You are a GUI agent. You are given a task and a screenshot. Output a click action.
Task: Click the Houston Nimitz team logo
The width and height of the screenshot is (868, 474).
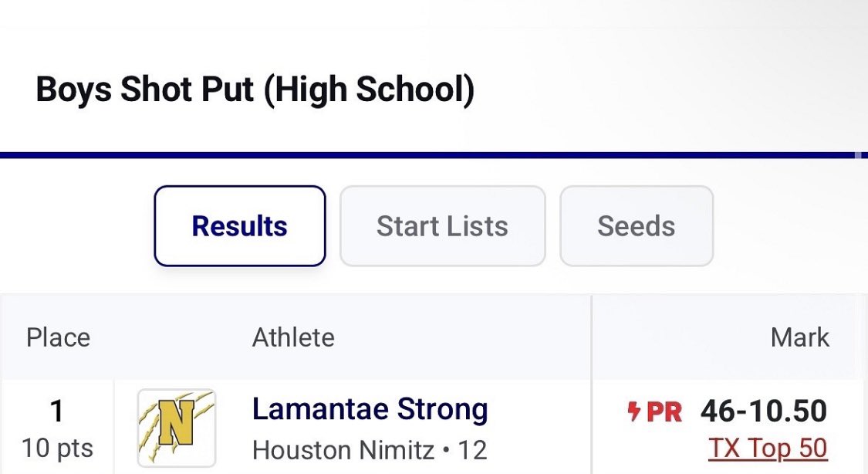click(177, 428)
